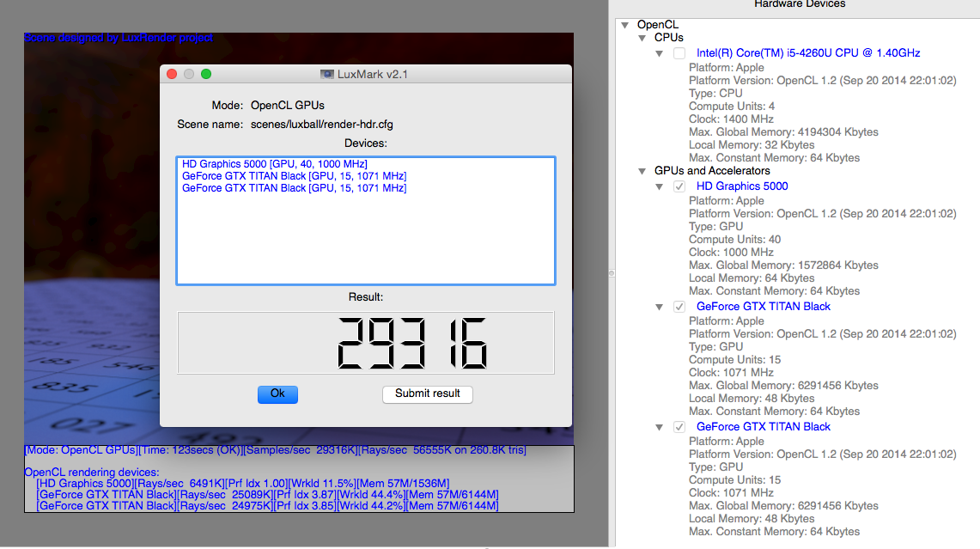Image resolution: width=980 pixels, height=549 pixels.
Task: Click status row with Rays/sec 24975K
Action: coord(267,506)
